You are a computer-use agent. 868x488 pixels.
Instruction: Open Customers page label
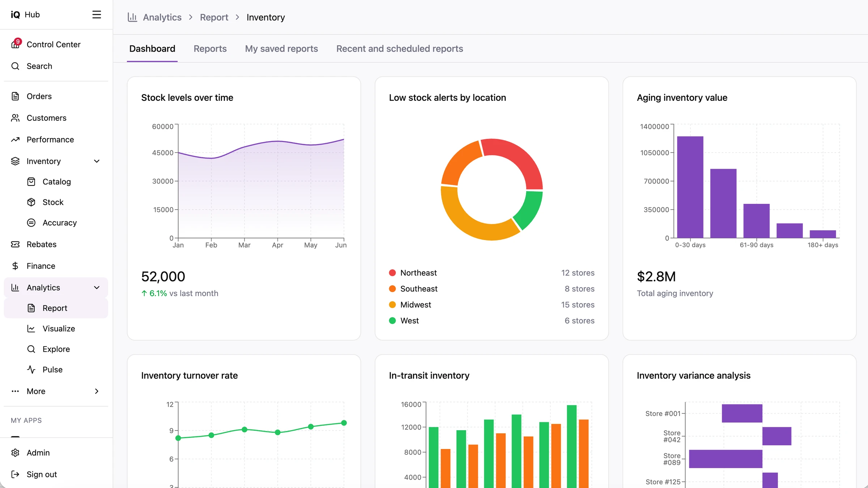47,118
